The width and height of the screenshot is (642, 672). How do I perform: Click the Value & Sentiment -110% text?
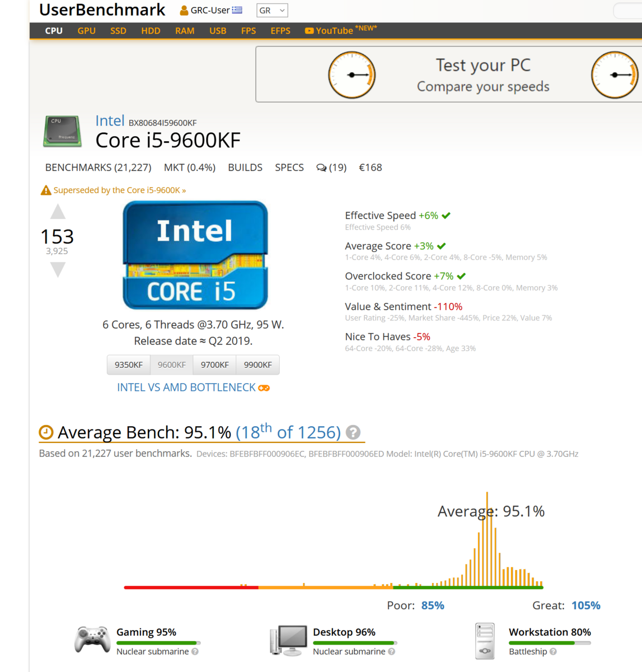tap(404, 306)
